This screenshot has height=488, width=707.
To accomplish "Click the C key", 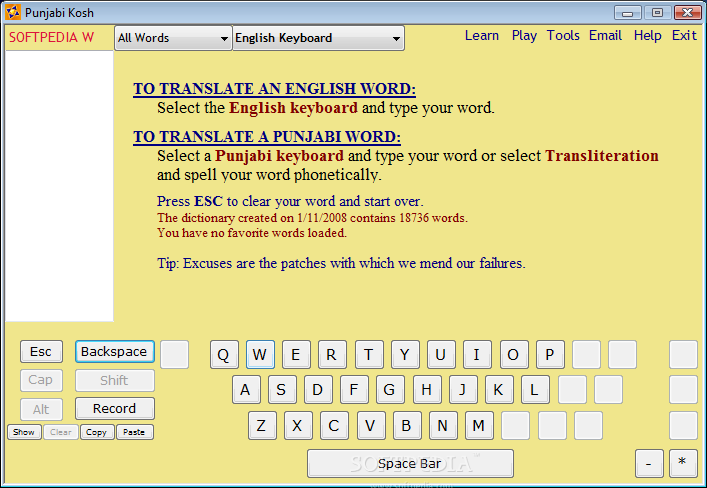I will click(334, 425).
